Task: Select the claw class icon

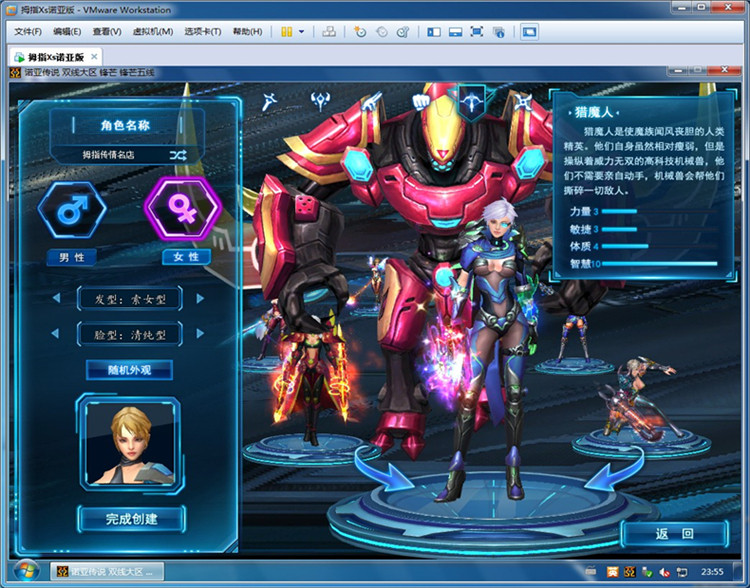Action: point(372,100)
